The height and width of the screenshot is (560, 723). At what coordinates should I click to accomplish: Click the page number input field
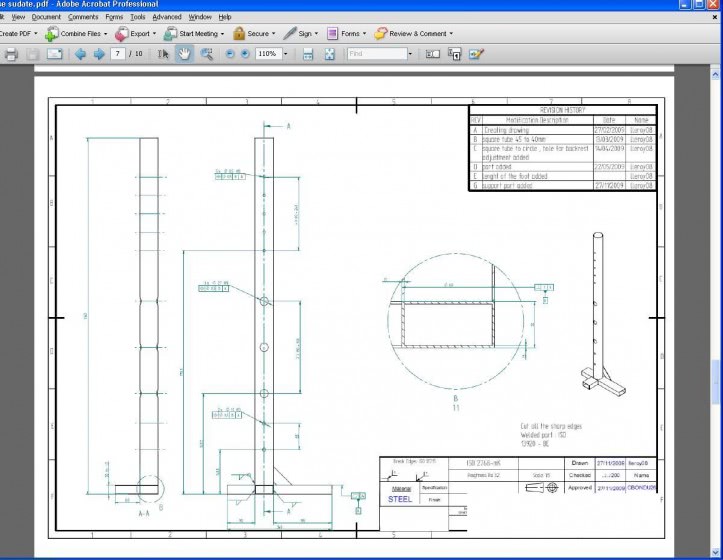click(120, 54)
